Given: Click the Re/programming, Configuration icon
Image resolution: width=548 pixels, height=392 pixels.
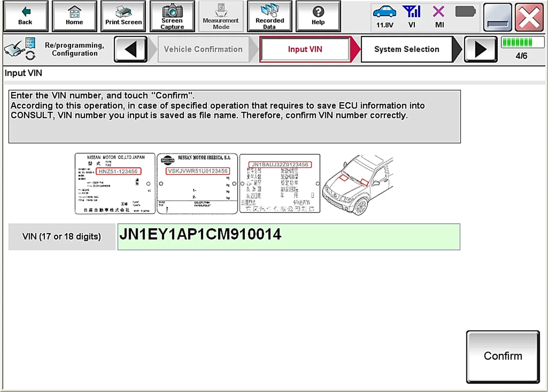Looking at the screenshot, I should coord(20,49).
